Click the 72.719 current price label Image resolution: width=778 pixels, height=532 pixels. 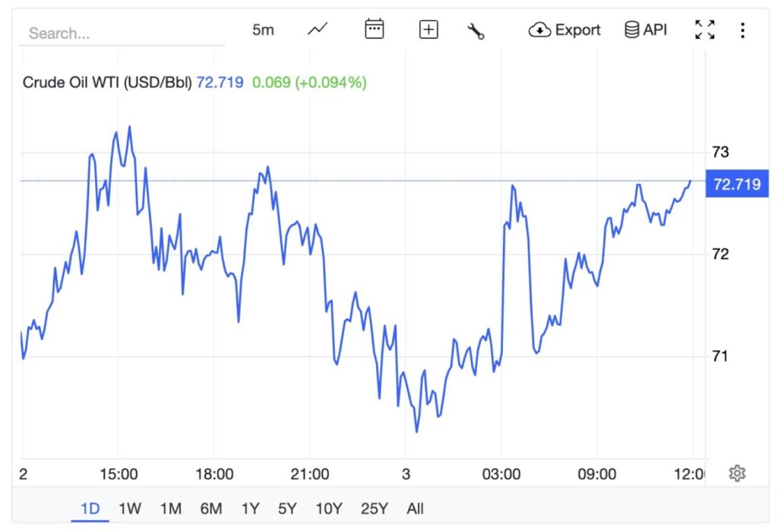click(x=738, y=184)
